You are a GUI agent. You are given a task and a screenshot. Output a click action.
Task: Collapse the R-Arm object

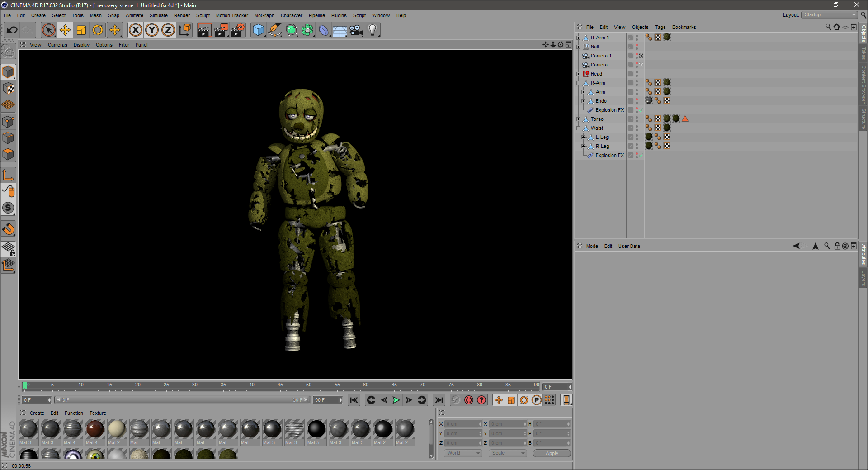578,83
